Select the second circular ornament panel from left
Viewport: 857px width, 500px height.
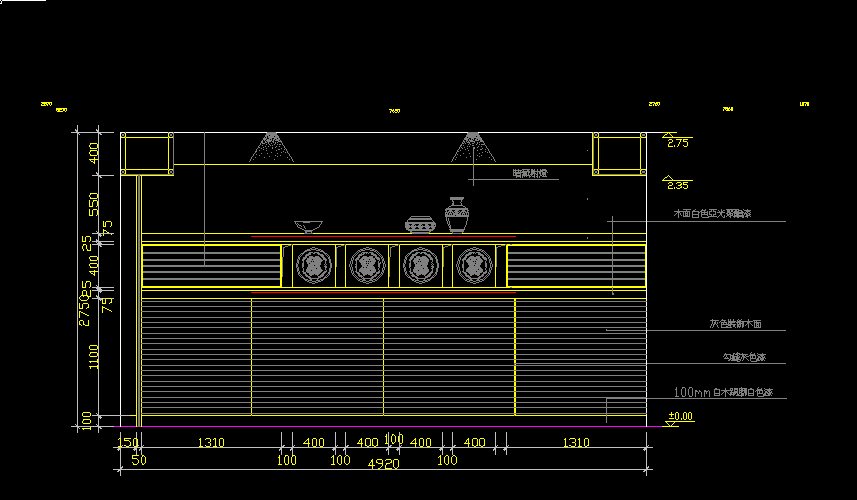[367, 266]
